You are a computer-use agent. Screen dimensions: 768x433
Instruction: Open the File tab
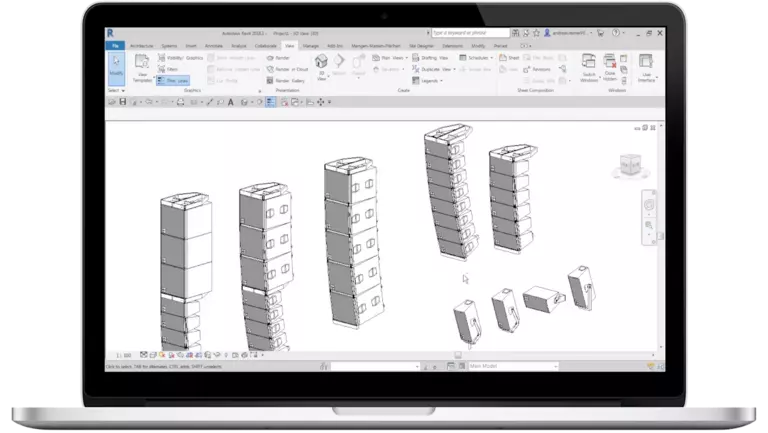pyautogui.click(x=116, y=46)
